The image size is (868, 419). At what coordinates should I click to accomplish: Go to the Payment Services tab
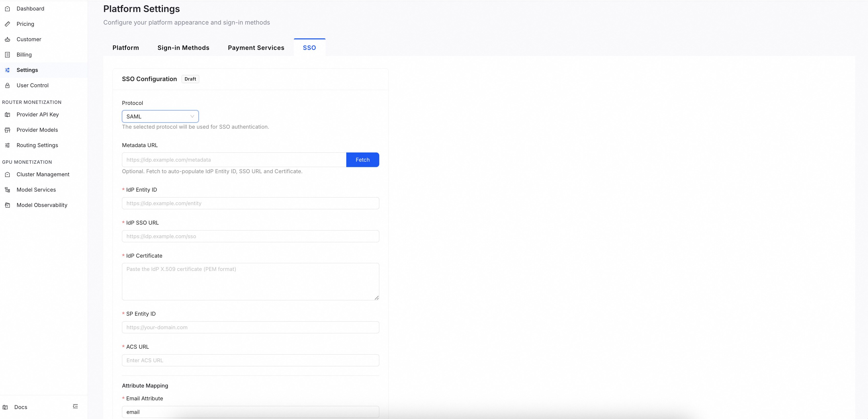pyautogui.click(x=256, y=48)
